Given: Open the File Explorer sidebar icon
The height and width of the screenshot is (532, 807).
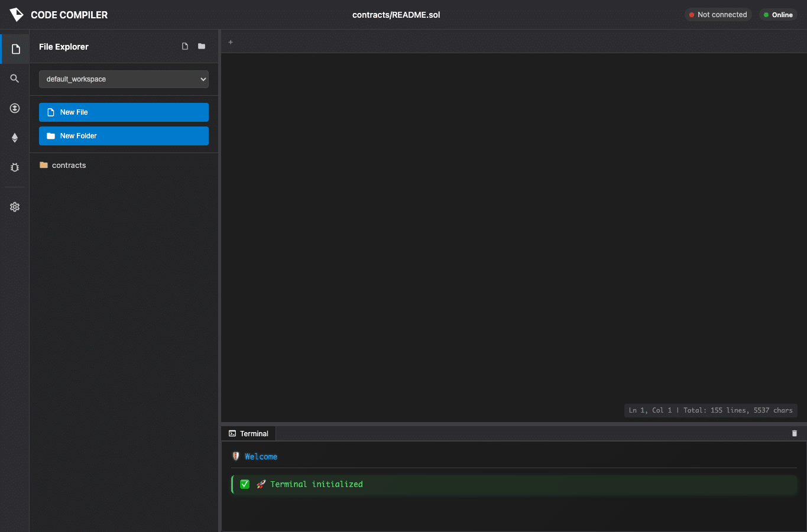Looking at the screenshot, I should [15, 49].
